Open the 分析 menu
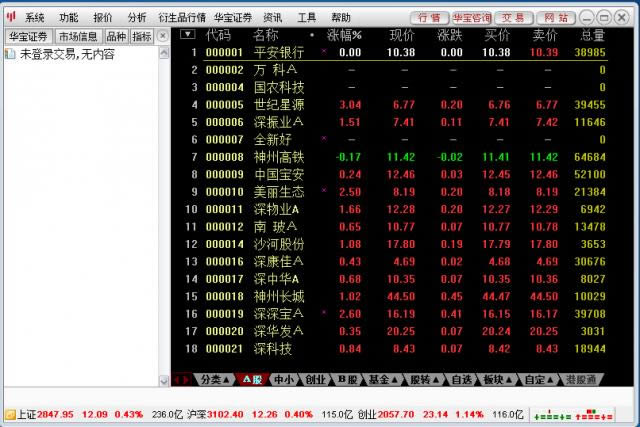 [x=137, y=18]
